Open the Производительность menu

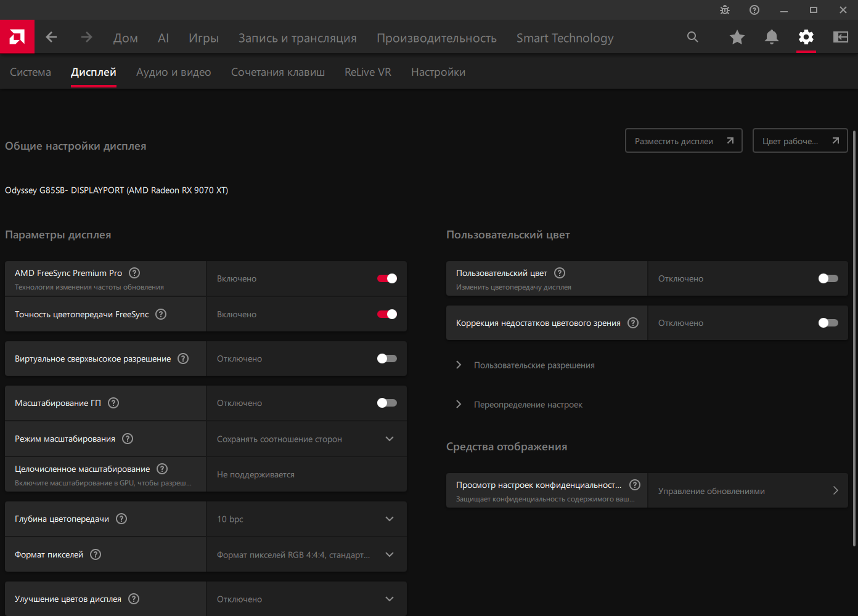(x=436, y=38)
